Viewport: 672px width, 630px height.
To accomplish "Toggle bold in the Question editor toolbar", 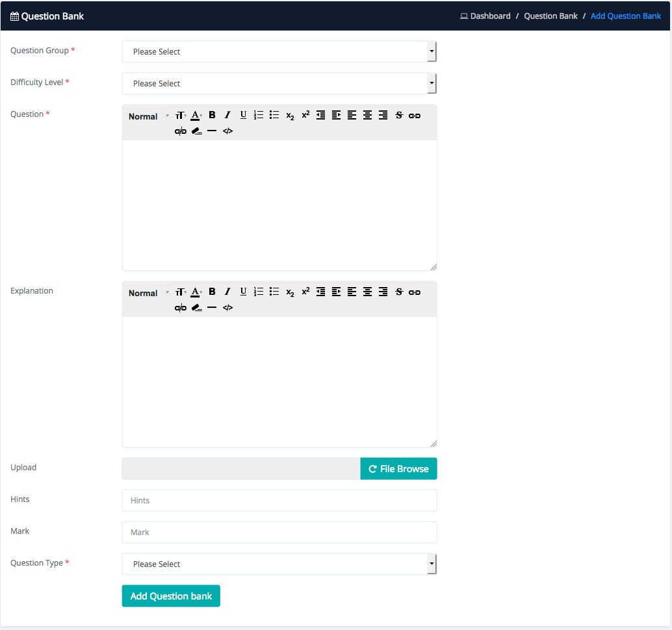I will tap(212, 116).
